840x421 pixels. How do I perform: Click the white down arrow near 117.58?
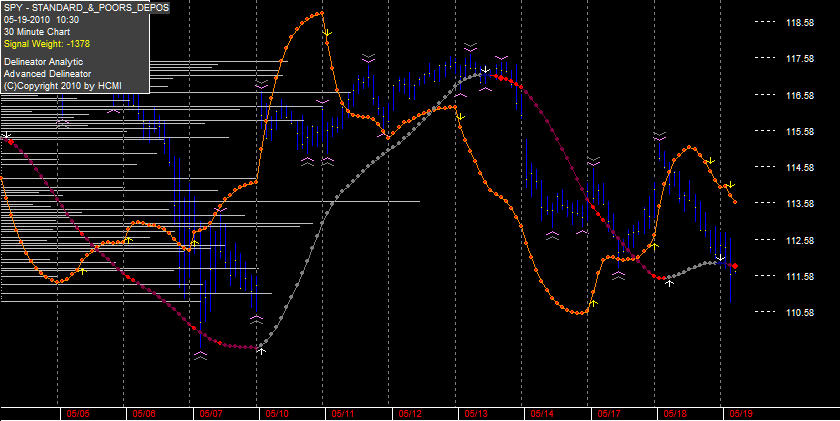pyautogui.click(x=485, y=70)
